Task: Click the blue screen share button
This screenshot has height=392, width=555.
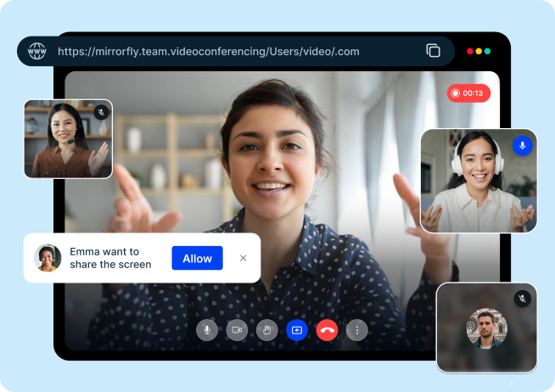Action: coord(297,330)
